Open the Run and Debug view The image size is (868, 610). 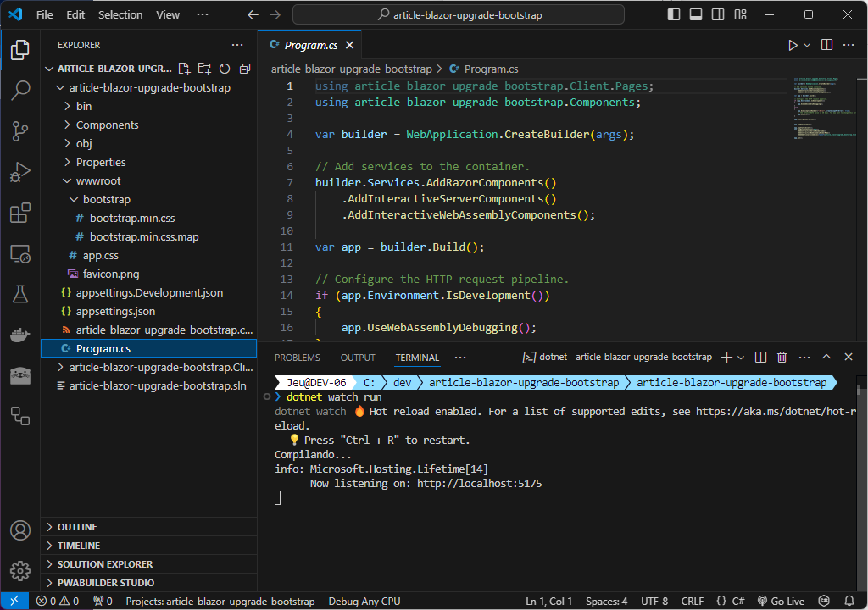tap(20, 172)
